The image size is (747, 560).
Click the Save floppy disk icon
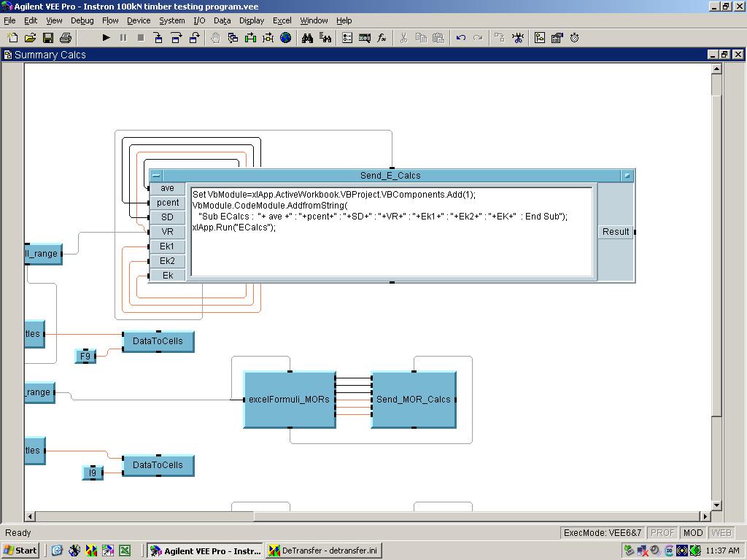point(48,38)
